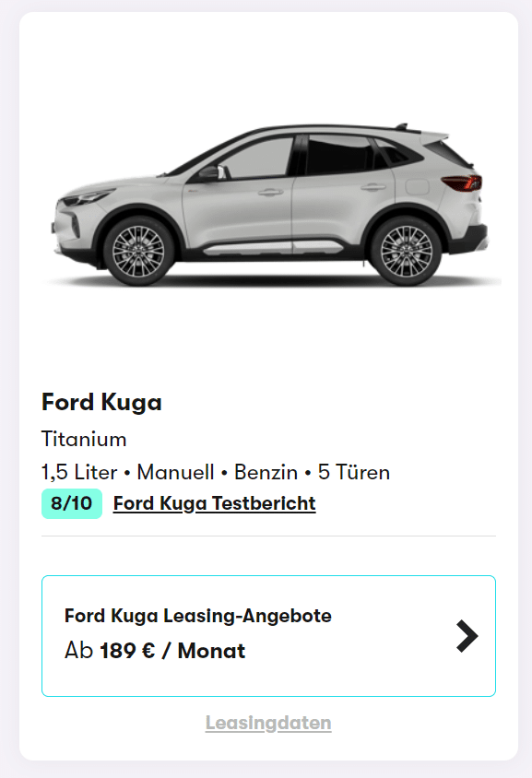Viewport: 532px width, 778px height.
Task: Click the car's front wheel
Action: point(138,251)
